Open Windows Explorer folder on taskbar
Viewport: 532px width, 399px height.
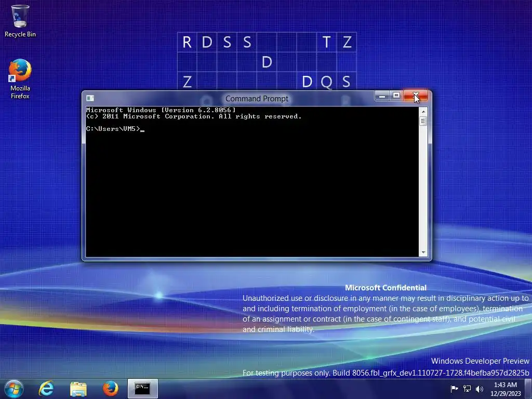click(x=78, y=389)
